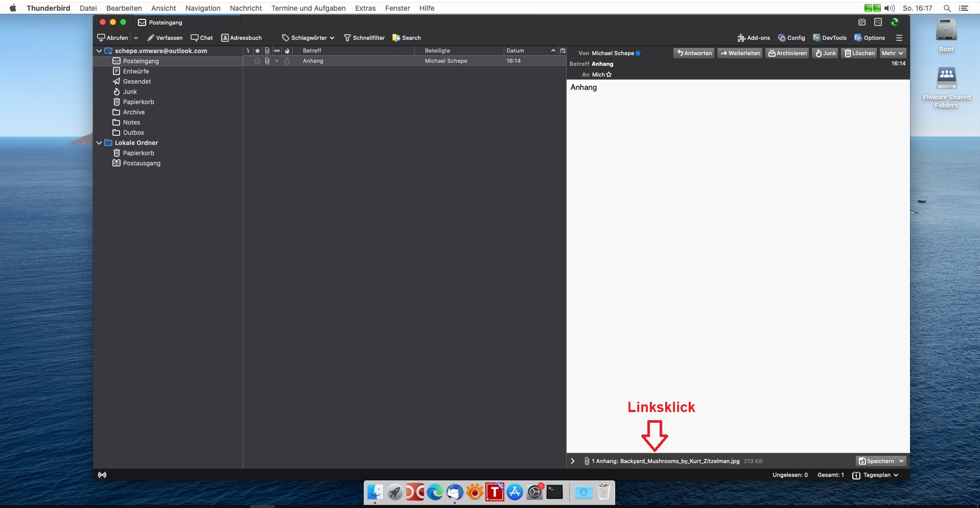980x508 pixels.
Task: Click the green sync arrows icon
Action: pos(895,22)
